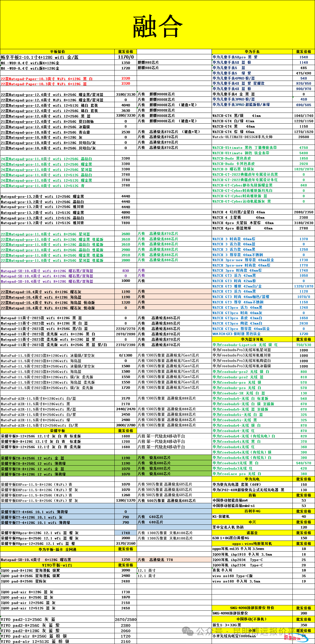Click Matepad-pro-13.2英寸 12+512G 雅川青 cell
Screen dimensions: 315x644
(57, 223)
